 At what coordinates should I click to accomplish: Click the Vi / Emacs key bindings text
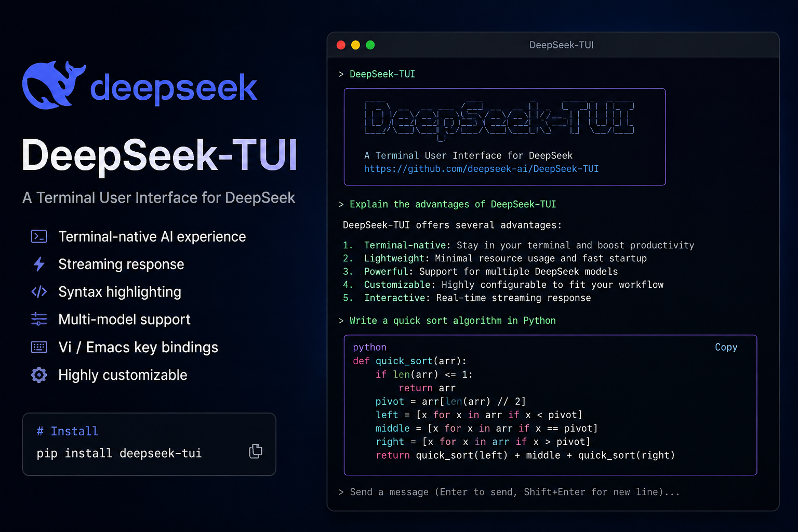138,347
